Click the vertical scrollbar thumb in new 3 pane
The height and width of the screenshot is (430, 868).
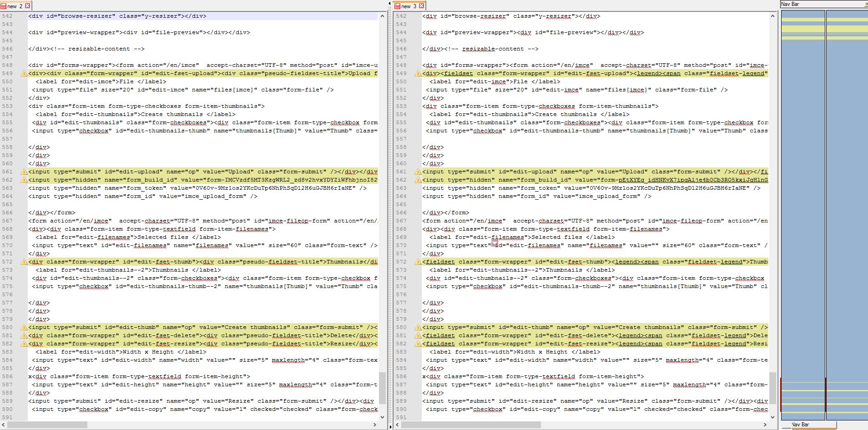coord(772,388)
